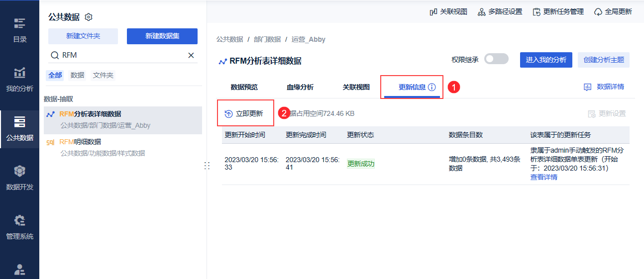Click the RFM分析表详细数据 title icon
Screen dimensions: 644x279
pyautogui.click(x=222, y=62)
